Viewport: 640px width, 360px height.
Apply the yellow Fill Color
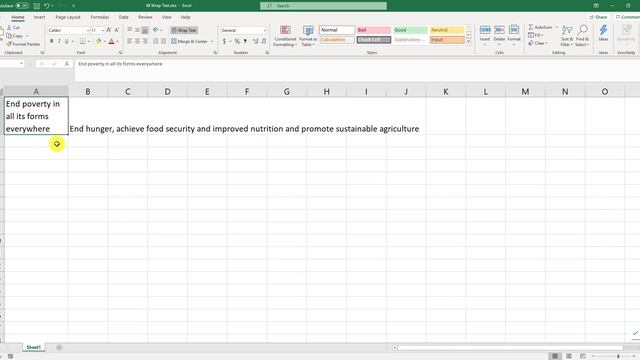click(98, 41)
